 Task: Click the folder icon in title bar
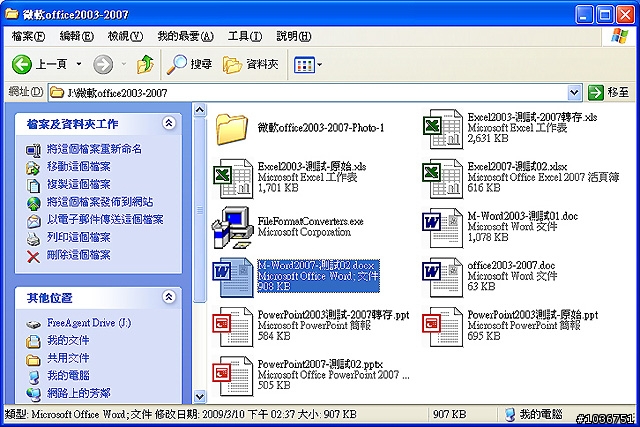click(12, 15)
